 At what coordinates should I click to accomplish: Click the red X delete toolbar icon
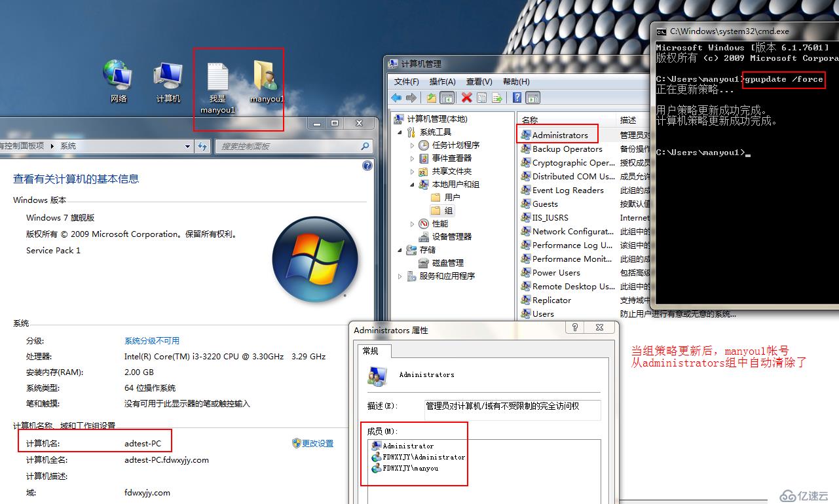[x=466, y=98]
